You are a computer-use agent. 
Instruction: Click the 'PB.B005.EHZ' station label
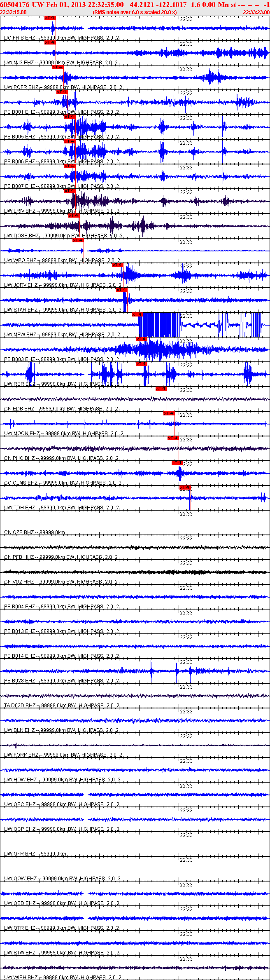(20, 137)
